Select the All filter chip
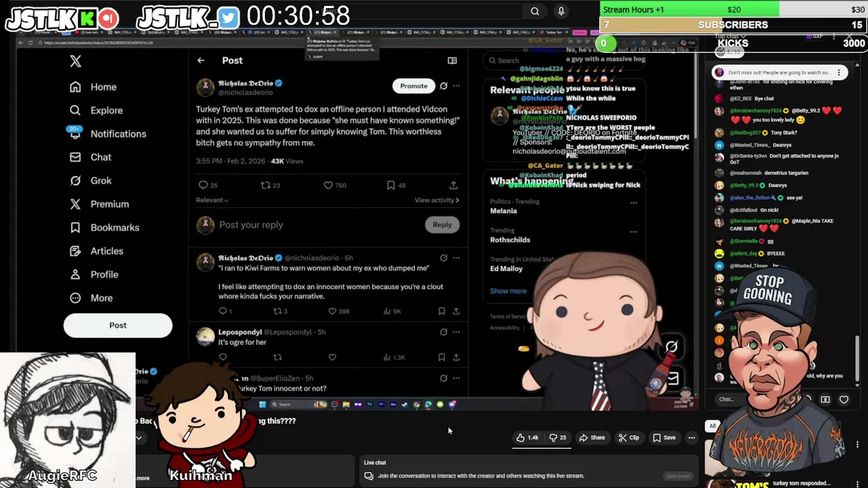The image size is (868, 488). point(712,426)
